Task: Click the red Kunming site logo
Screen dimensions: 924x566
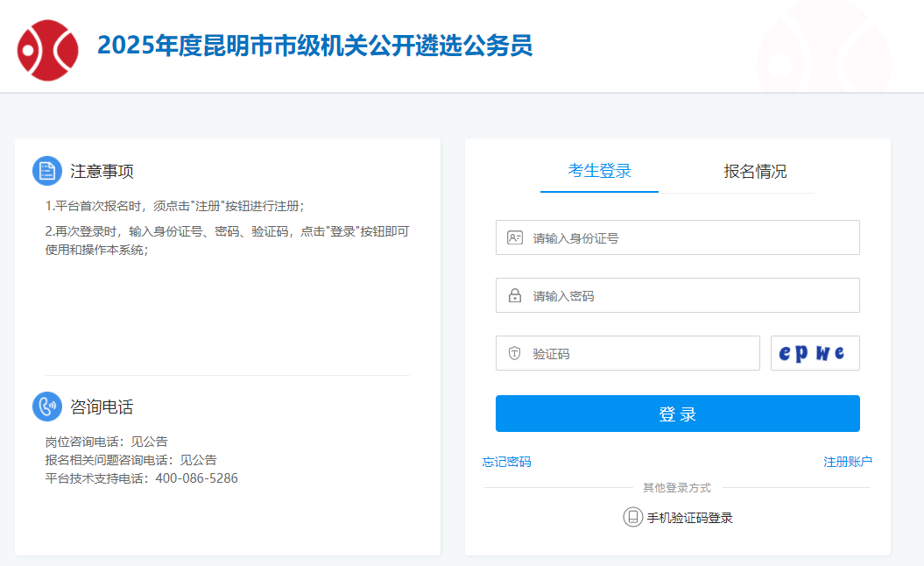Action: tap(48, 50)
